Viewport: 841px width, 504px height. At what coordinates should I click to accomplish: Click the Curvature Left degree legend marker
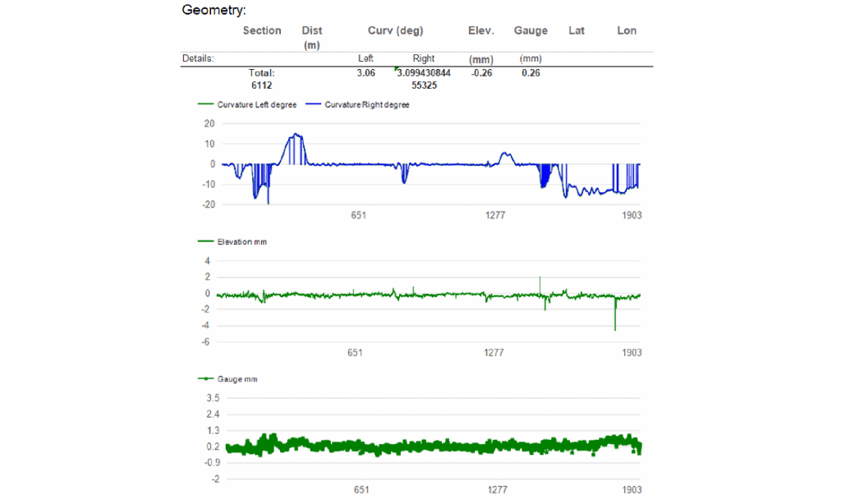click(x=206, y=105)
